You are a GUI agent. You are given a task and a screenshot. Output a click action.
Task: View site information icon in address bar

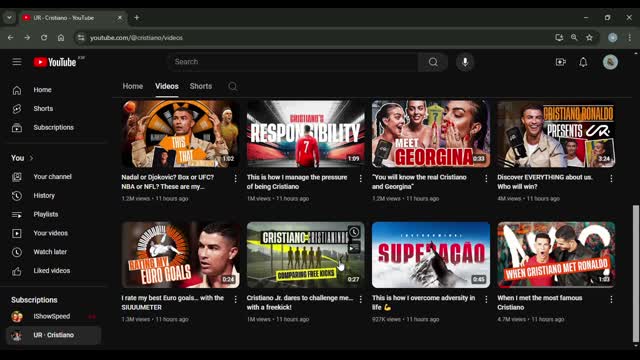81,38
